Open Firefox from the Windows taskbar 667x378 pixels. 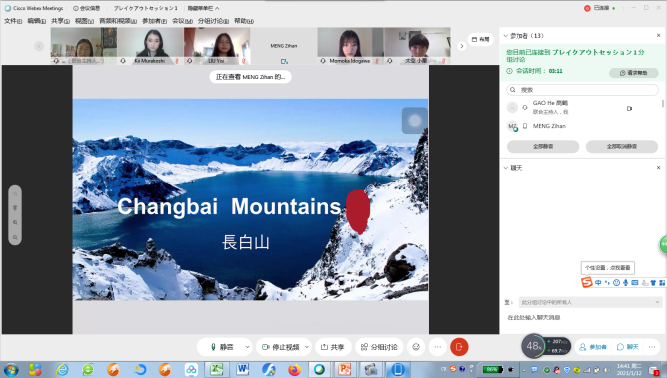[x=294, y=369]
